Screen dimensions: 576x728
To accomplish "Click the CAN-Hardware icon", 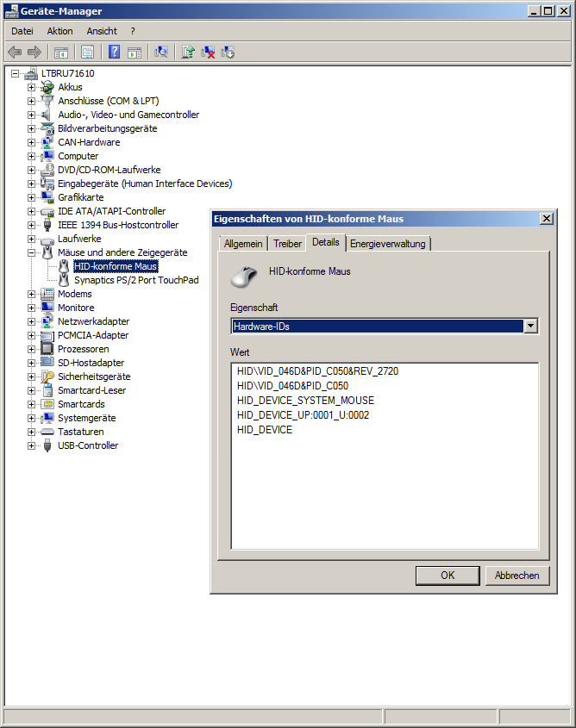I will coord(47,142).
